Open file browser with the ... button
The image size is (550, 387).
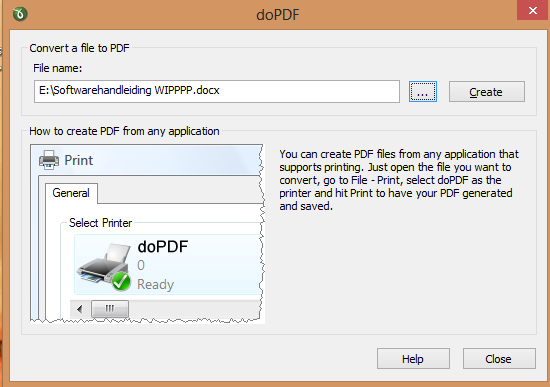tap(423, 92)
